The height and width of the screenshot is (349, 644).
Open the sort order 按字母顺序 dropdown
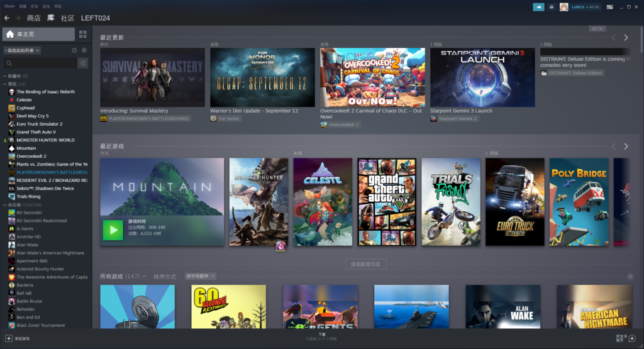click(201, 276)
